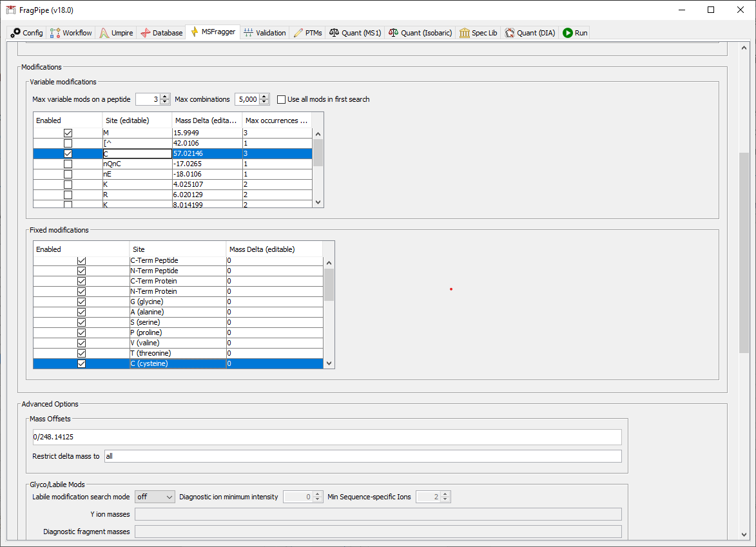The image size is (756, 547).
Task: Select the A (alanine) row
Action: [x=178, y=312]
